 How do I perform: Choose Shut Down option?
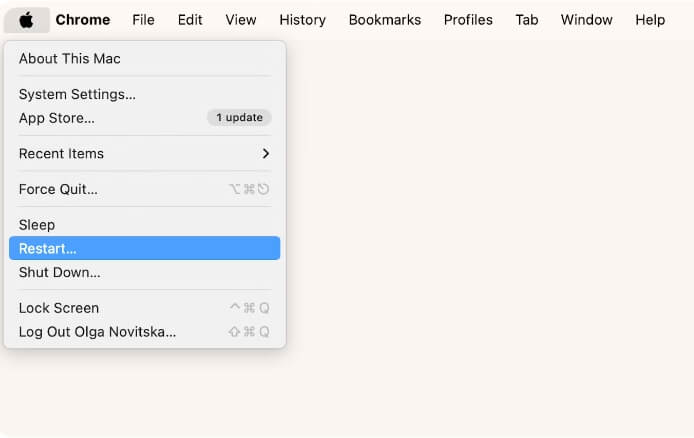click(144, 272)
